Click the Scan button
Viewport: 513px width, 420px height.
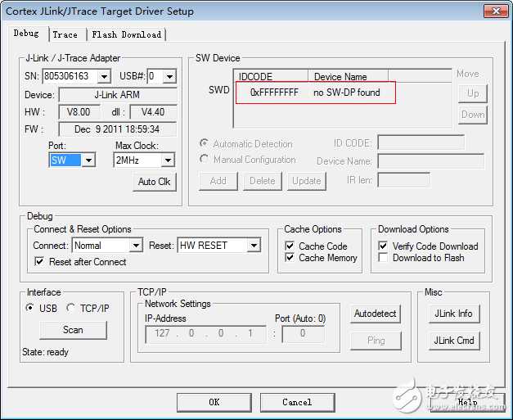[x=73, y=330]
